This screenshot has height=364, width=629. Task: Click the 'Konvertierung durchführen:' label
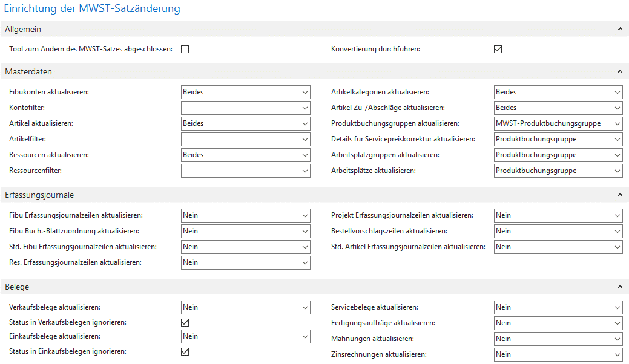(x=375, y=49)
